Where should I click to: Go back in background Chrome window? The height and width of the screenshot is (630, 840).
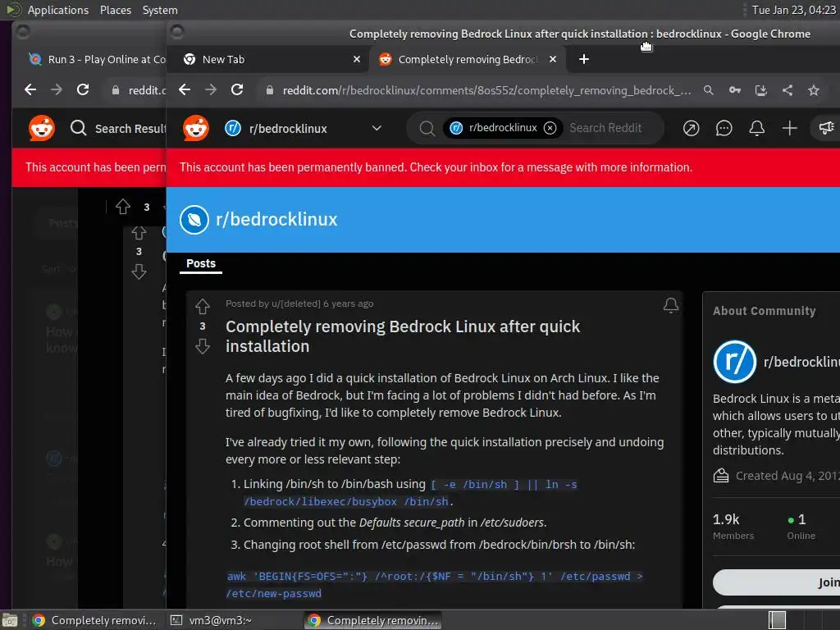30,90
